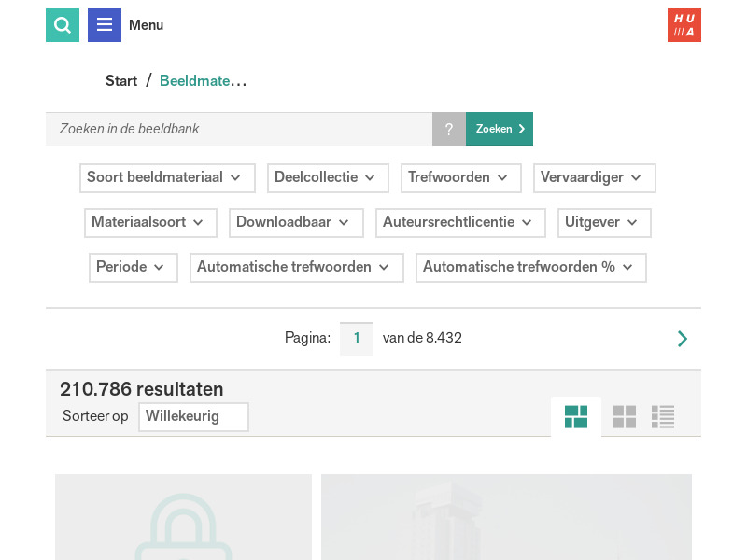This screenshot has width=747, height=560.
Task: Expand Uitgever filter
Action: coord(604,223)
